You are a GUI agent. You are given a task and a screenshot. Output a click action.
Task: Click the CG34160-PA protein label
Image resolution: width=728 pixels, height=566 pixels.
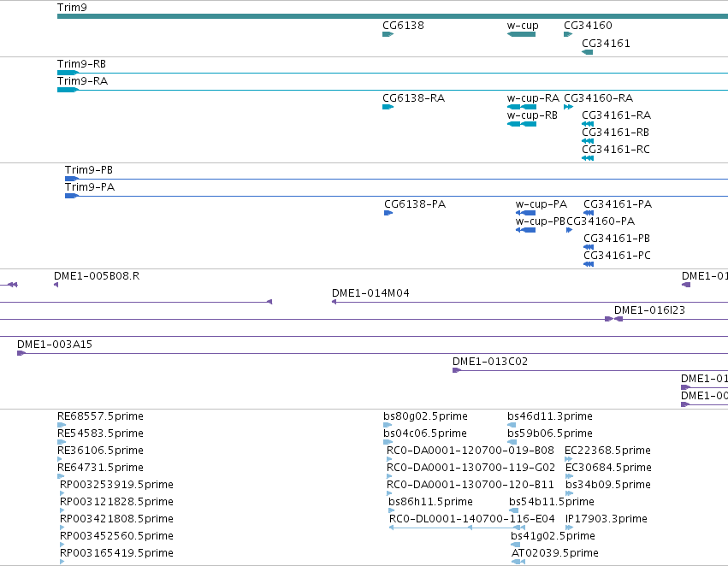point(601,221)
